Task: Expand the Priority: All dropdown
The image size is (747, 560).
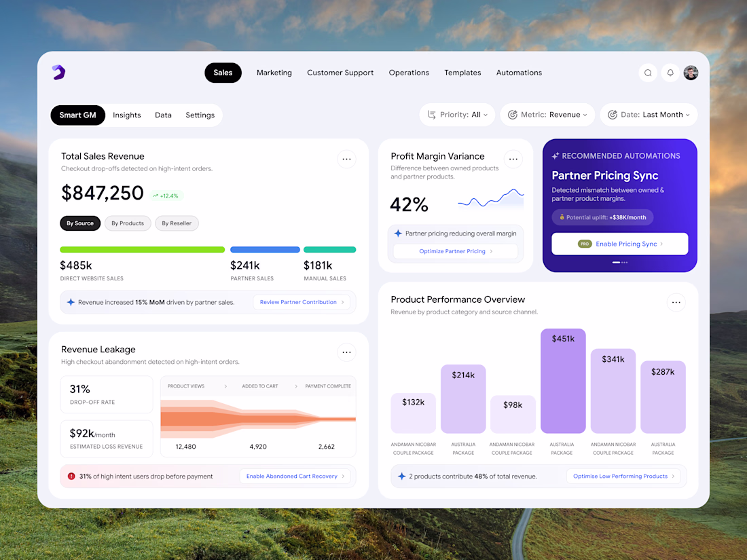Action: (457, 115)
